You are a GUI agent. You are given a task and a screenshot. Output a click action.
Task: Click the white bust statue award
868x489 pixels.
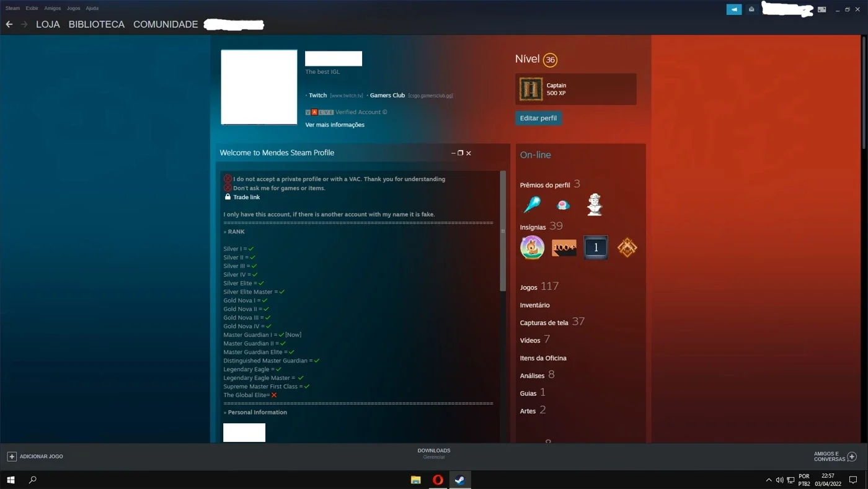[595, 204]
